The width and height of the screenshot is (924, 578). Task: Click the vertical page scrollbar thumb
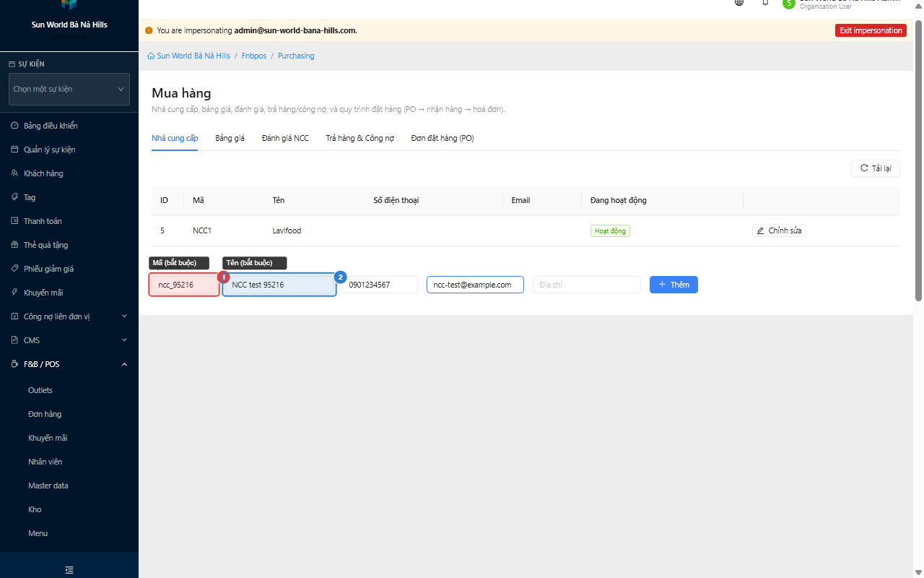[919, 160]
